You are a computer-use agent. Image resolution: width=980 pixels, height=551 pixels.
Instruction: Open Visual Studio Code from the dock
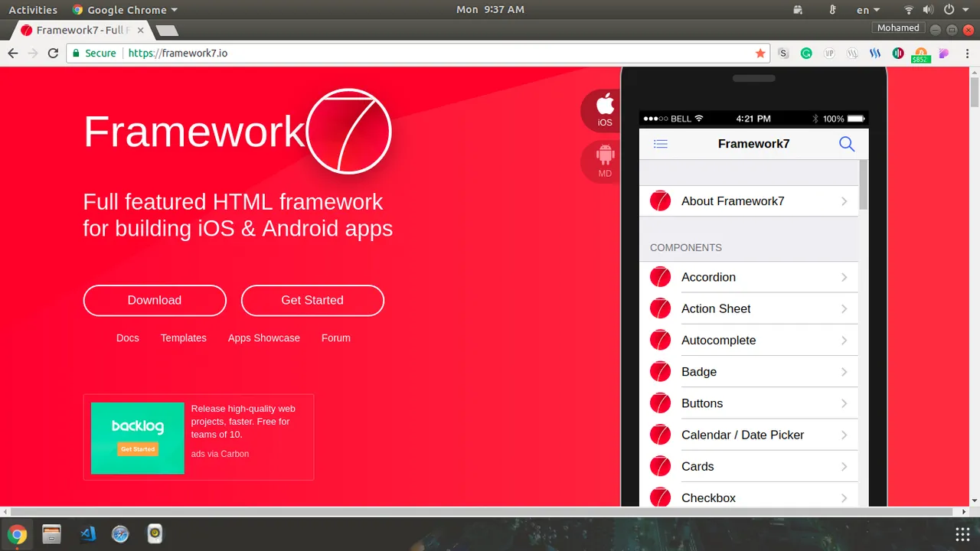pos(87,533)
